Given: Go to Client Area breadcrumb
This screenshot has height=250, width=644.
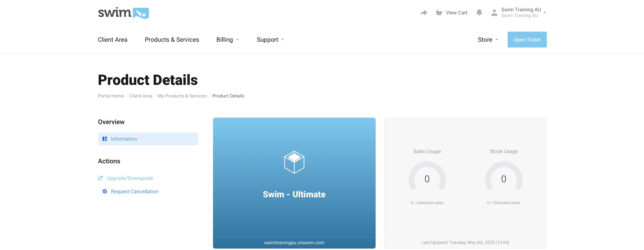Looking at the screenshot, I should point(141,96).
